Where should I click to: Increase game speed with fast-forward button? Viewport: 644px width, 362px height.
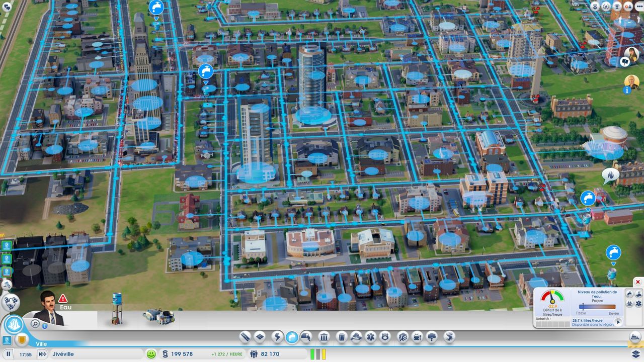[43, 354]
